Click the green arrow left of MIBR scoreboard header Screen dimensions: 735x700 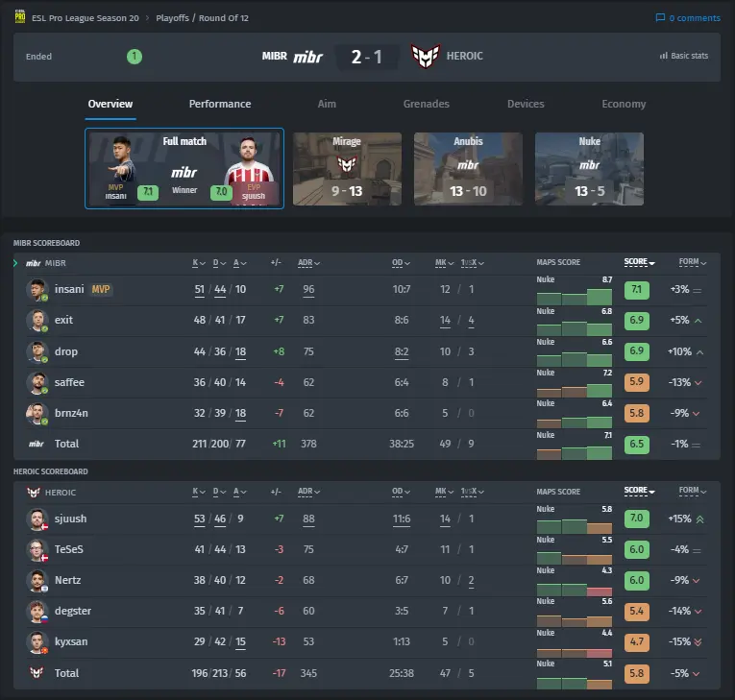tap(15, 263)
